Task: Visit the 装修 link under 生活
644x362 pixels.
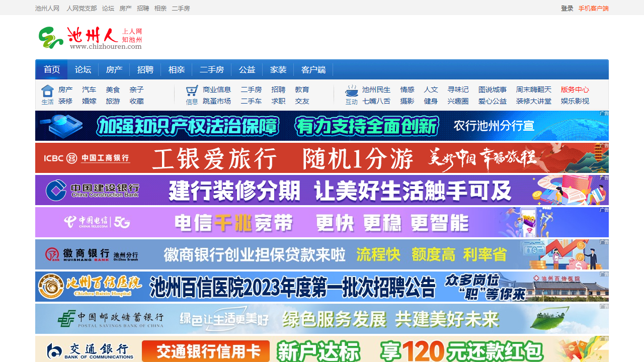Action: [x=65, y=101]
